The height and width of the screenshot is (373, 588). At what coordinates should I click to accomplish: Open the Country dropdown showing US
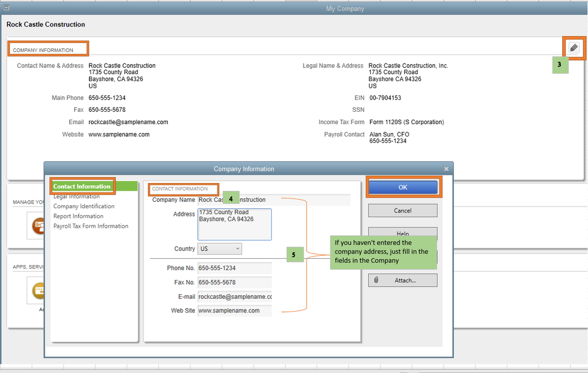220,249
